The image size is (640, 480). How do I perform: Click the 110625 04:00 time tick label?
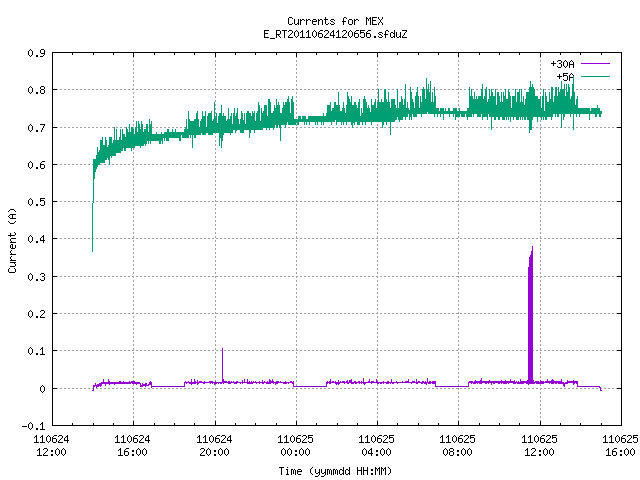point(376,446)
